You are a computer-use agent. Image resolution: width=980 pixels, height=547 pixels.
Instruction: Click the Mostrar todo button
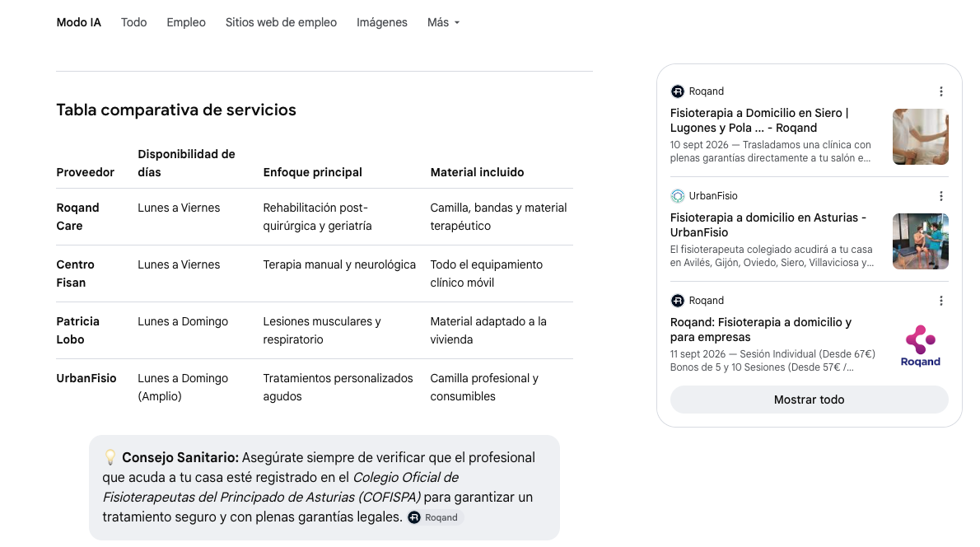[809, 400]
